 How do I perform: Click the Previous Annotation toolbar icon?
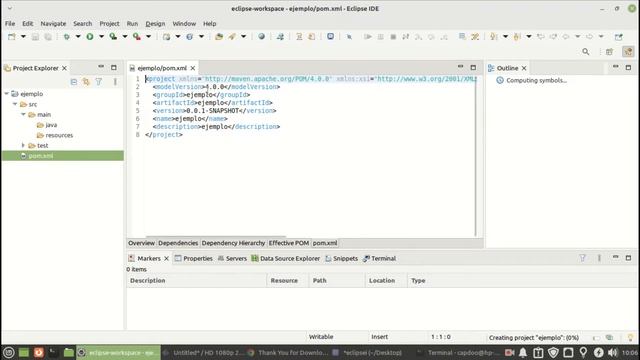517,37
